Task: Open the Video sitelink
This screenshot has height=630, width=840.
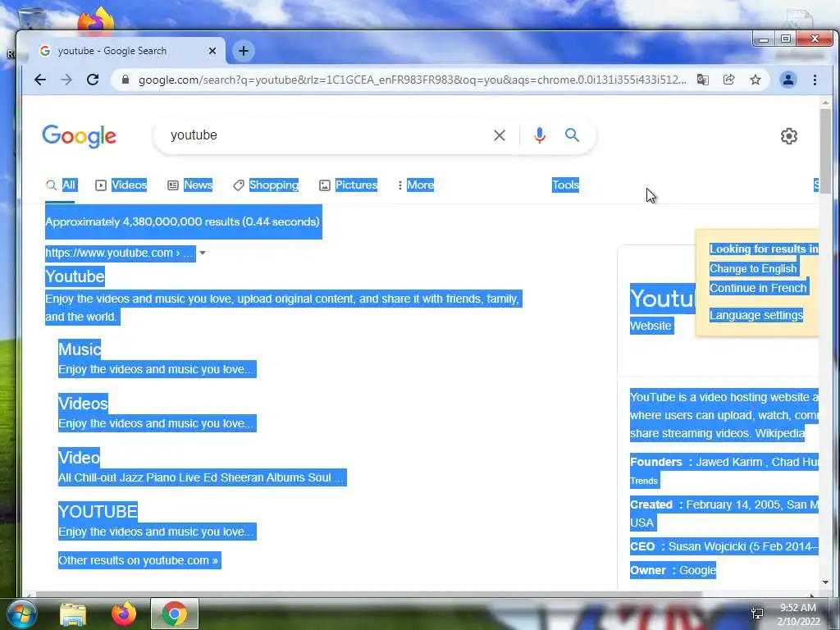Action: 80,458
